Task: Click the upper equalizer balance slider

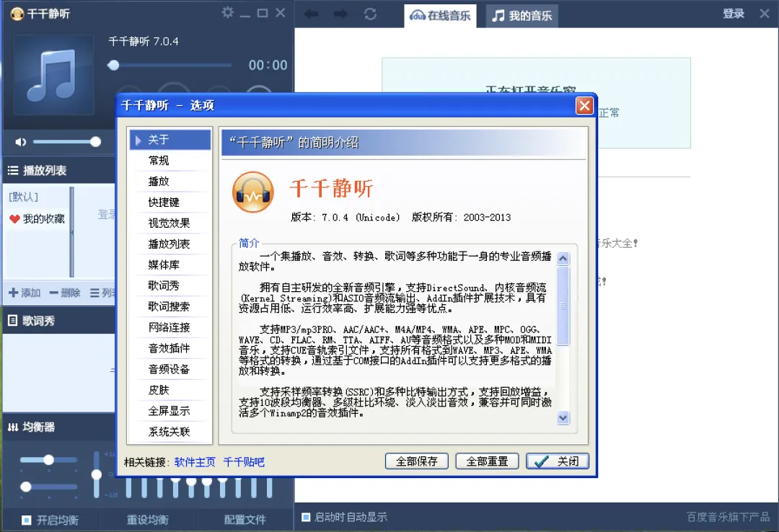Action: [49, 460]
